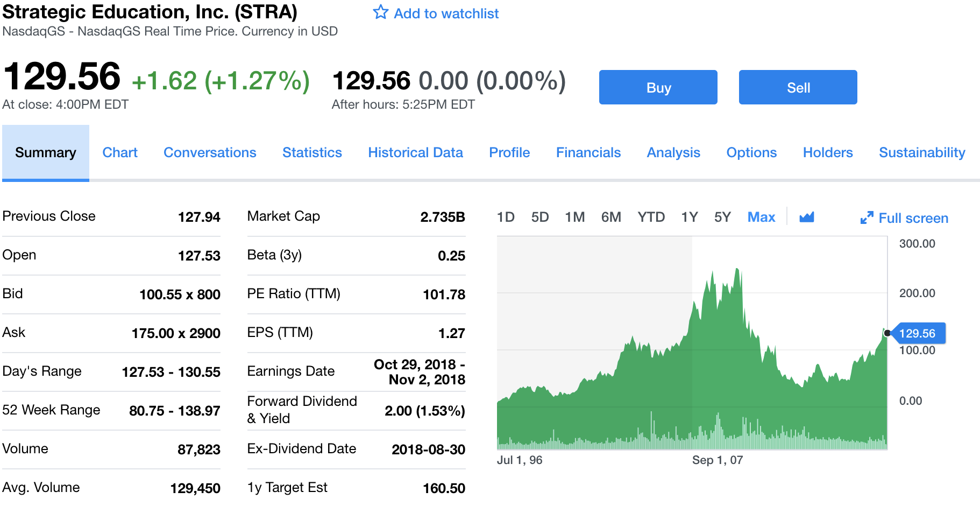Click the 300.00 y-axis label

pos(917,244)
